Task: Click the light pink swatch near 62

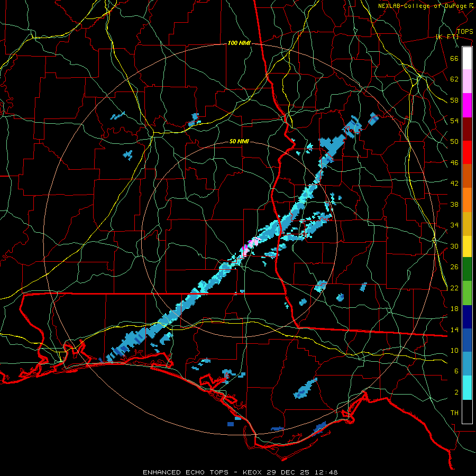Action: pyautogui.click(x=467, y=81)
